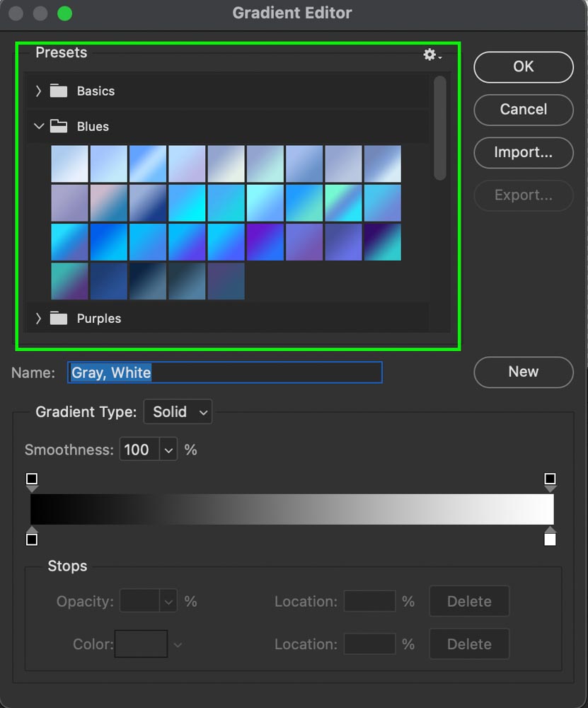588x708 pixels.
Task: Collapse the Blues preset group
Action: click(x=39, y=127)
